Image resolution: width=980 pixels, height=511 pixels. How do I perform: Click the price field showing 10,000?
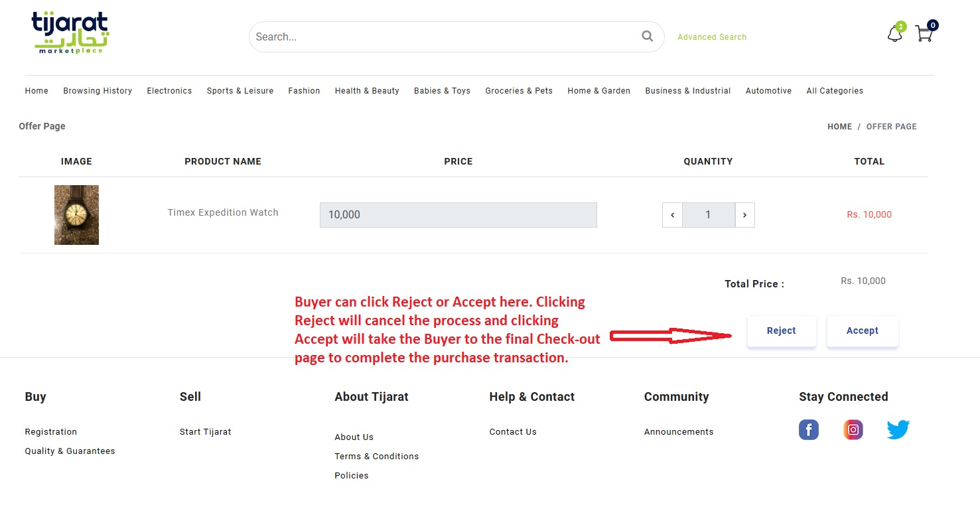click(x=458, y=215)
